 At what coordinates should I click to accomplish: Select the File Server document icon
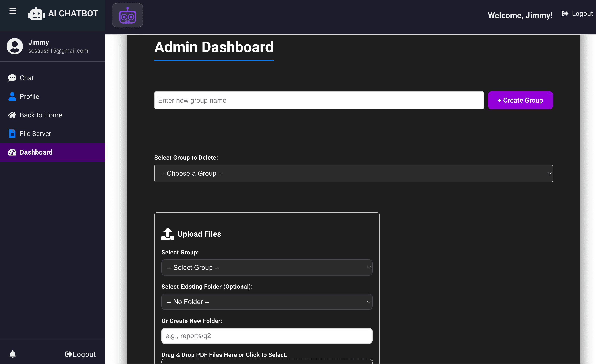(x=12, y=133)
